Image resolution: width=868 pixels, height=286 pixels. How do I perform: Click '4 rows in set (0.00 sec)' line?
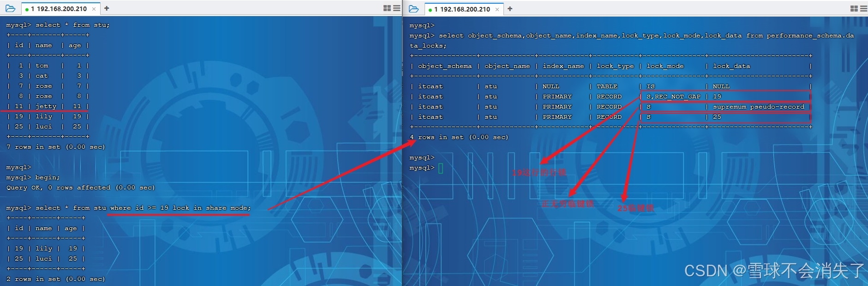459,137
